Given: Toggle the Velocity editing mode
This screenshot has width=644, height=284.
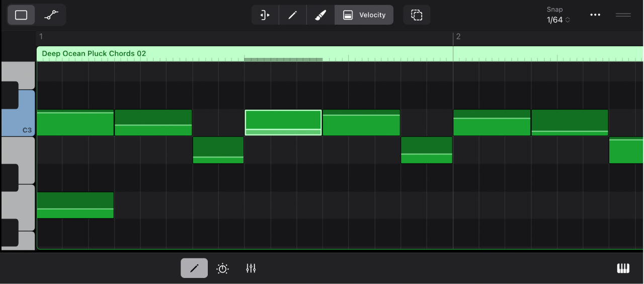Looking at the screenshot, I should [x=364, y=15].
